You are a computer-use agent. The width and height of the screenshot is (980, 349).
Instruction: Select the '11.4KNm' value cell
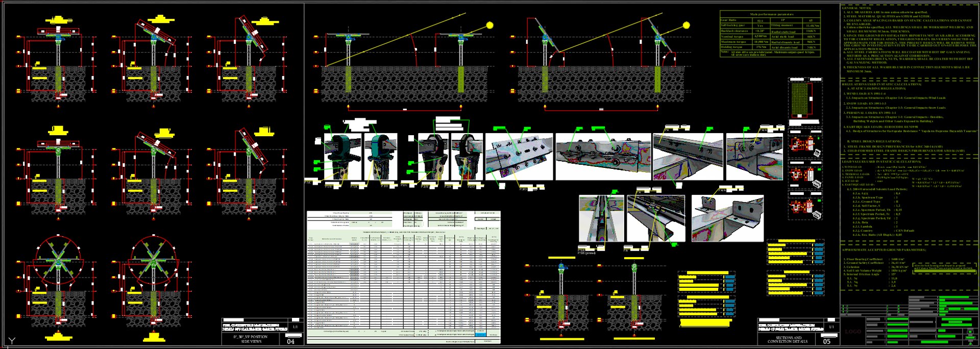tap(812, 26)
